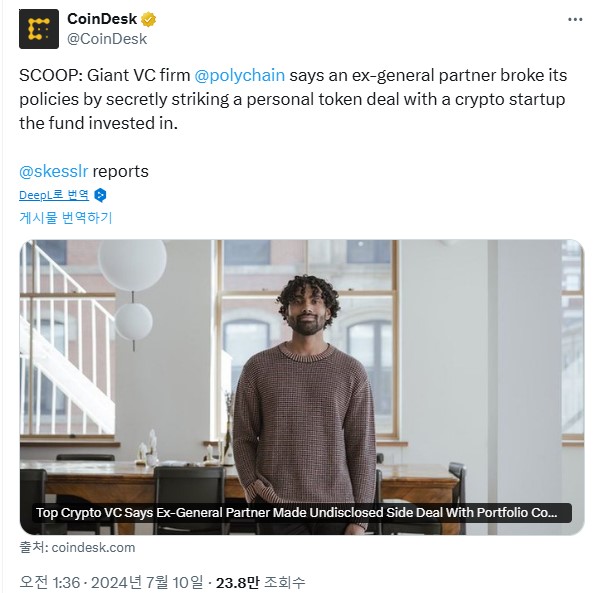Click 게시물 번역하기 to translate post
Image resolution: width=601 pixels, height=593 pixels.
[x=66, y=218]
